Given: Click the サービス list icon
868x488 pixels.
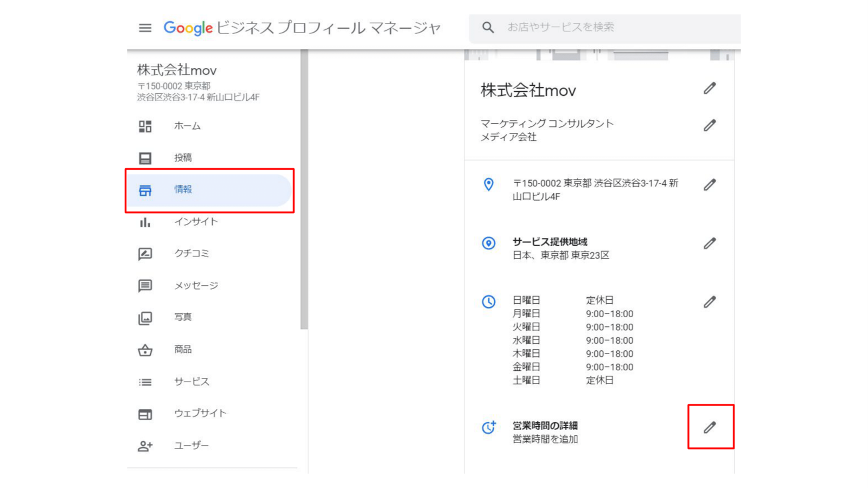Looking at the screenshot, I should (145, 382).
